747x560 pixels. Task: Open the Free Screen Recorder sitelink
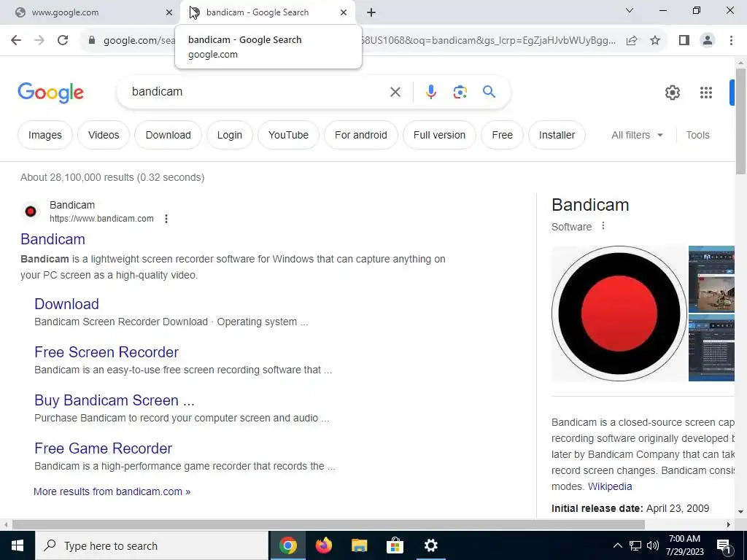tap(107, 352)
